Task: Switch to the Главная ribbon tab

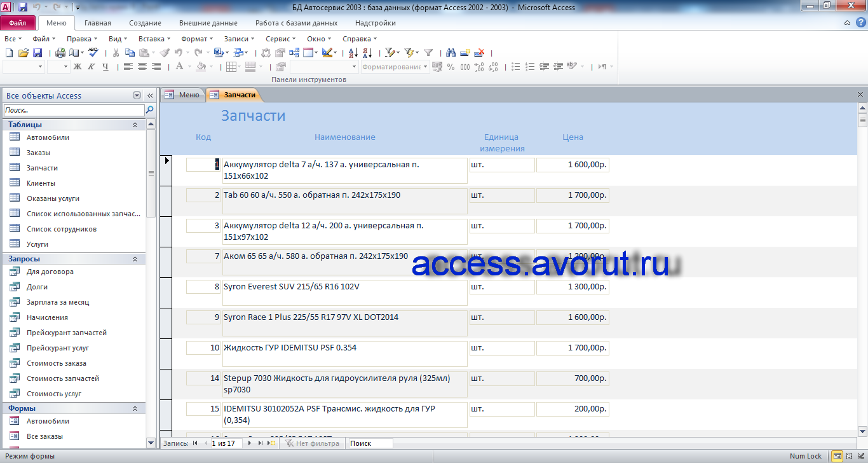Action: 98,23
